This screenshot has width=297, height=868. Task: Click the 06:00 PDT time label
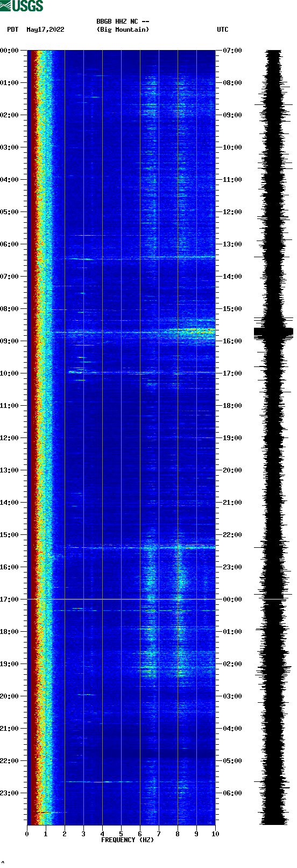(x=10, y=244)
